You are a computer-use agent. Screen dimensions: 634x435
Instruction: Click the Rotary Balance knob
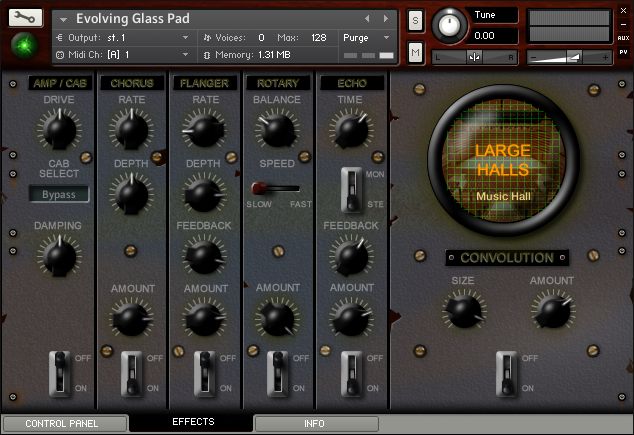pos(277,129)
